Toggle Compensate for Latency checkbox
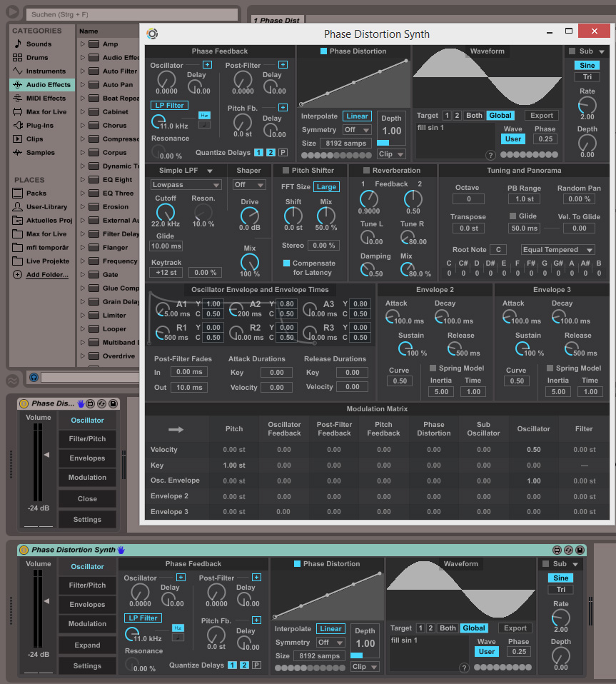This screenshot has width=616, height=684. (x=286, y=263)
